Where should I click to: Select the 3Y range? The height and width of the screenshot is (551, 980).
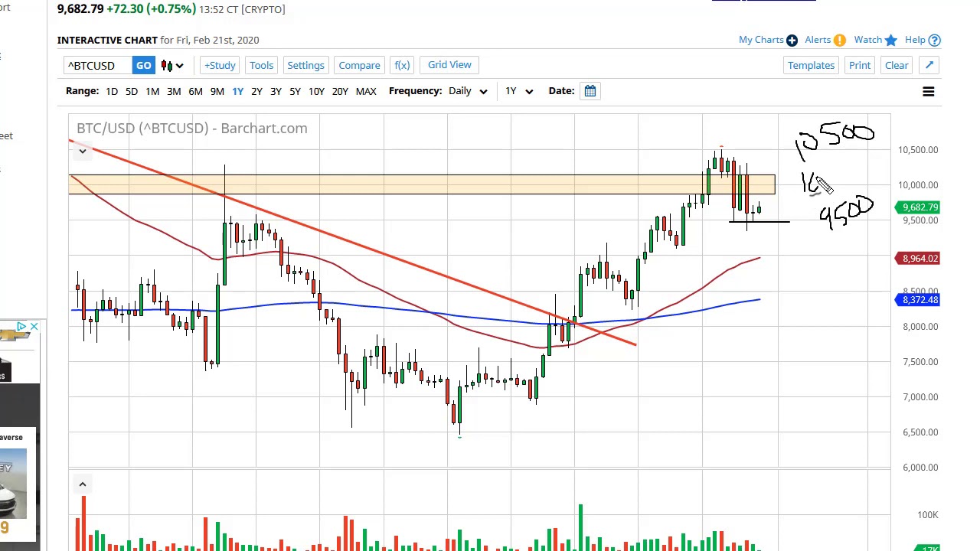(x=276, y=91)
